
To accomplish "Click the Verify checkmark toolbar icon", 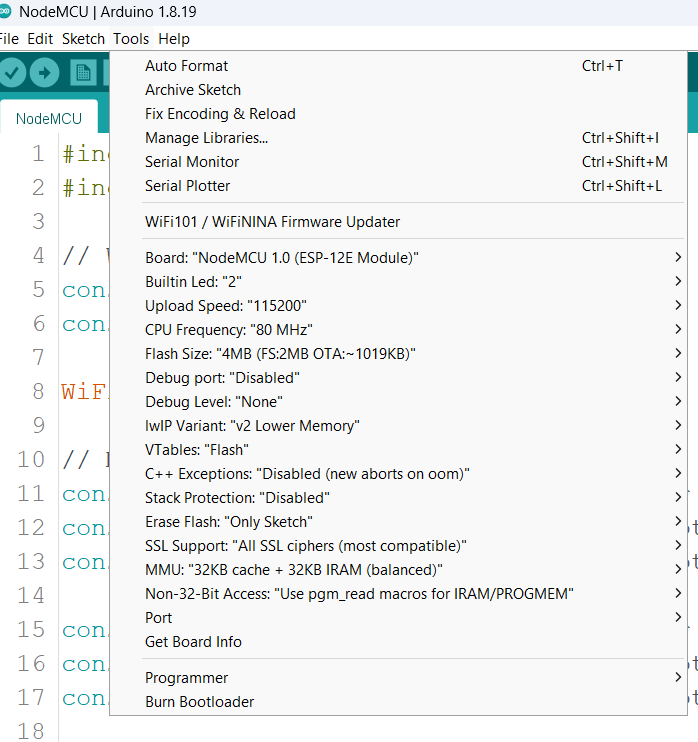I will pos(12,72).
